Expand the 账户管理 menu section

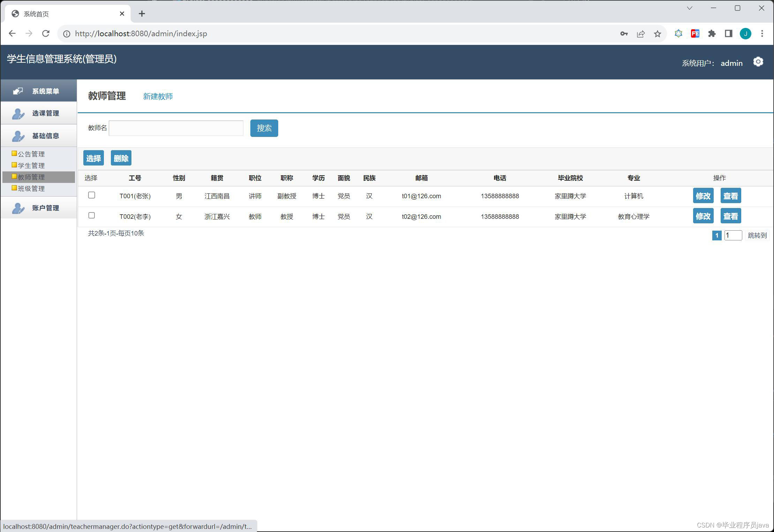(39, 208)
